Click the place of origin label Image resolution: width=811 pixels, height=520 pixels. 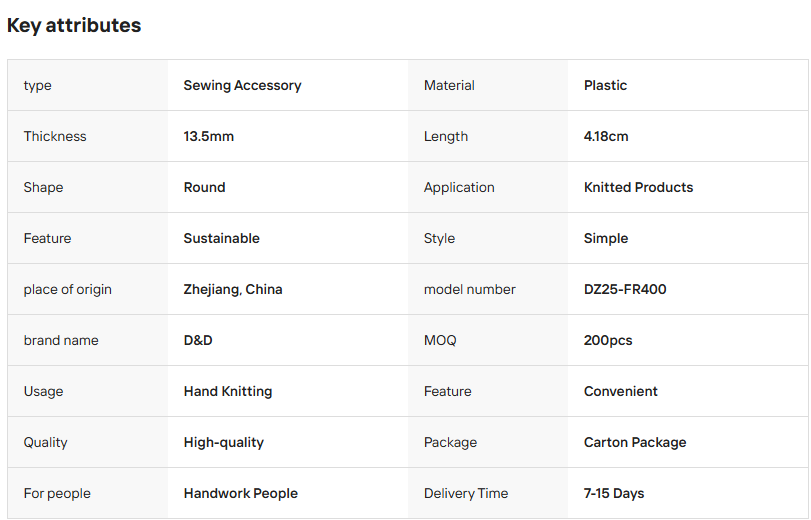tap(67, 289)
